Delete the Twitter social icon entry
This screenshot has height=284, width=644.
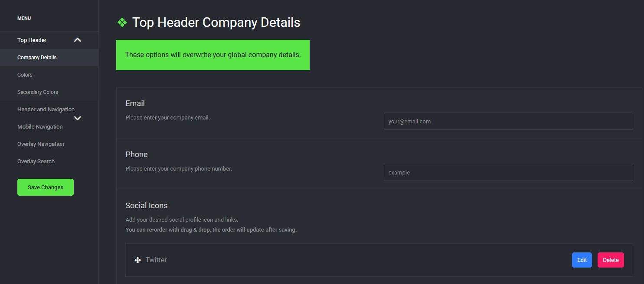click(x=611, y=260)
